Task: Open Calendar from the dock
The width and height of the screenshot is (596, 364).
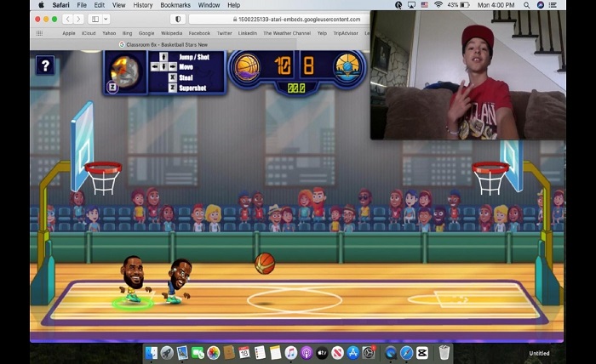Action: pos(244,353)
